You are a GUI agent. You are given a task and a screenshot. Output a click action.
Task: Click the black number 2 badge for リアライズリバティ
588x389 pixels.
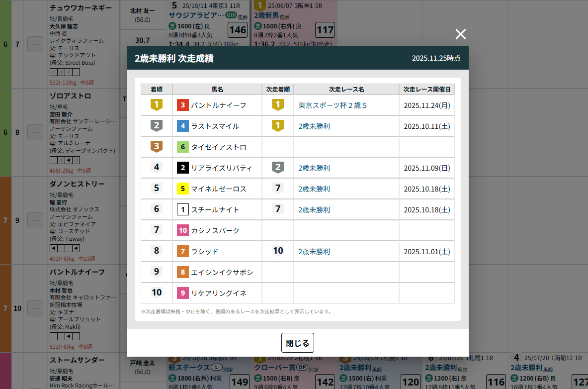pyautogui.click(x=183, y=168)
